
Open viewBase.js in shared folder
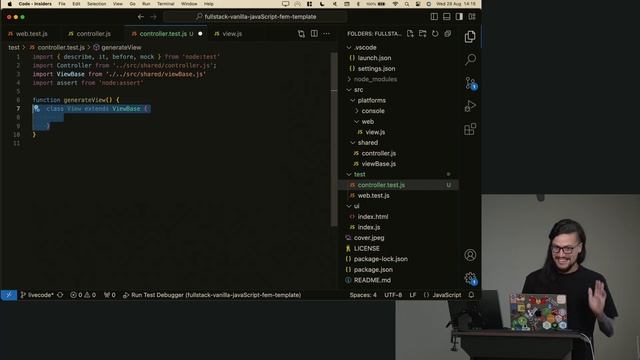click(x=378, y=164)
